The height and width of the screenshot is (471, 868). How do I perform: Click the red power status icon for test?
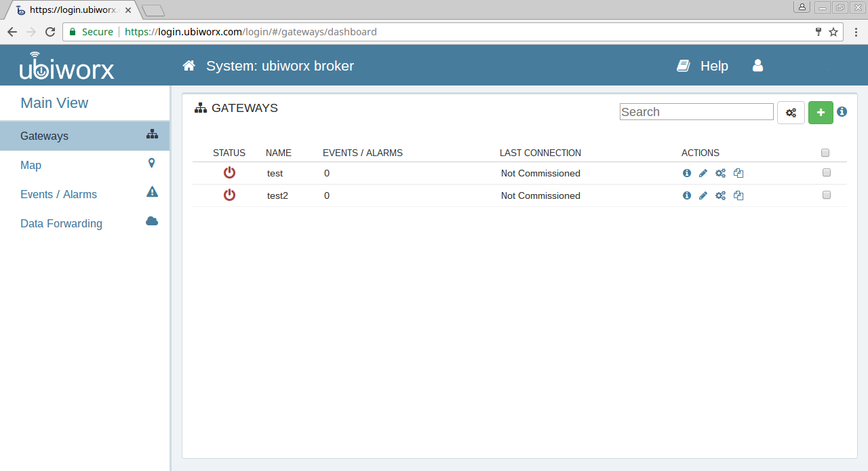tap(229, 173)
